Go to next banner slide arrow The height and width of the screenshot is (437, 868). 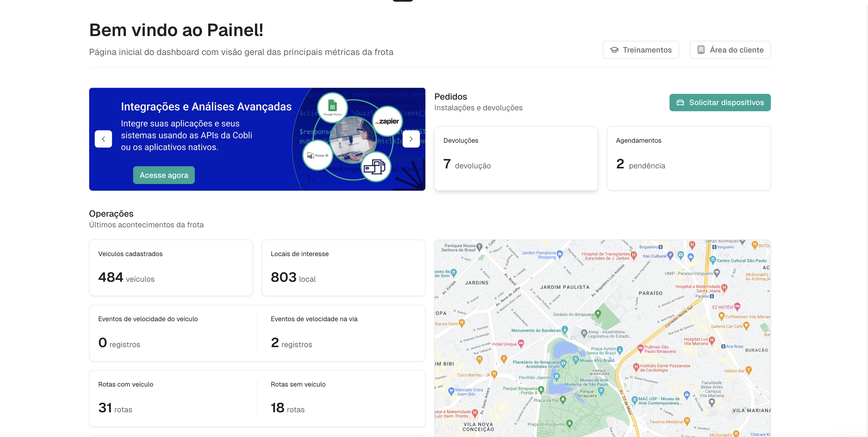[x=411, y=139]
